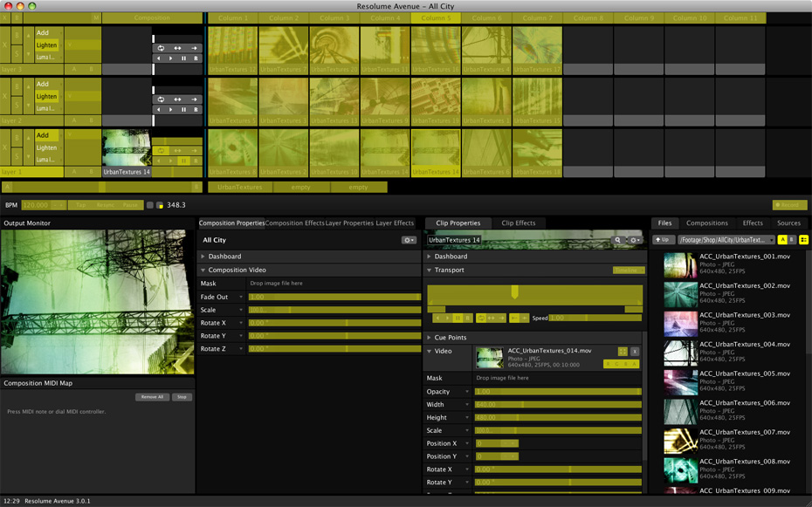Click the loop icon on layer 1 transport
Image resolution: width=812 pixels, height=507 pixels.
[161, 151]
